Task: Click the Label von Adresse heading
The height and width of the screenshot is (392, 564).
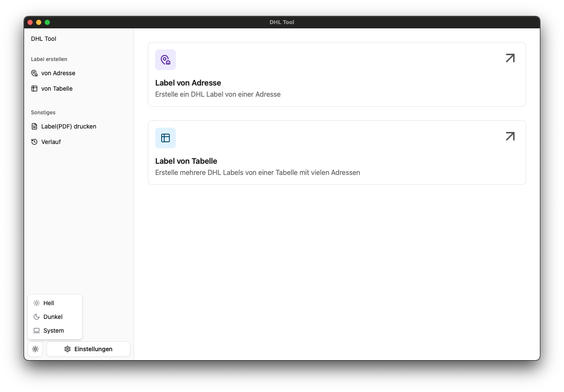Action: pos(188,83)
